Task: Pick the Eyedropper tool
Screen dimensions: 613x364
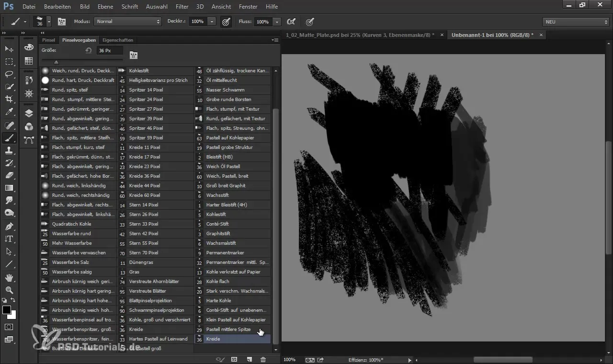Action: pyautogui.click(x=9, y=112)
